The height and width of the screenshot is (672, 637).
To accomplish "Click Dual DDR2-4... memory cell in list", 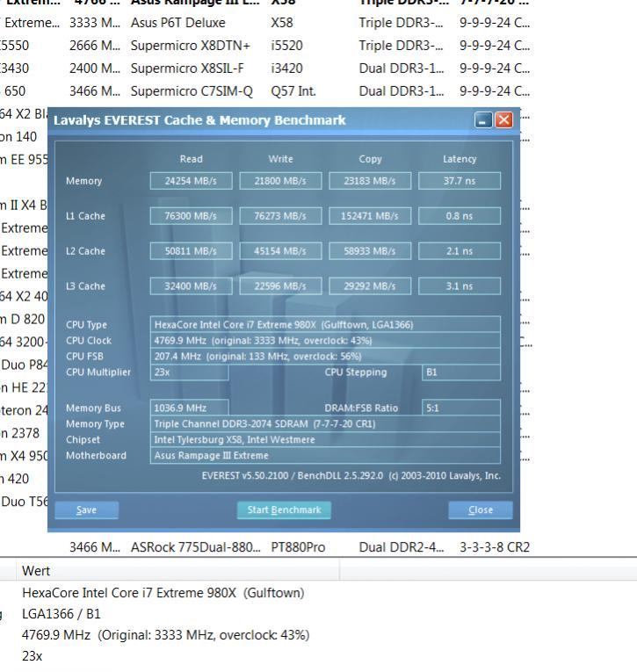I will [402, 547].
